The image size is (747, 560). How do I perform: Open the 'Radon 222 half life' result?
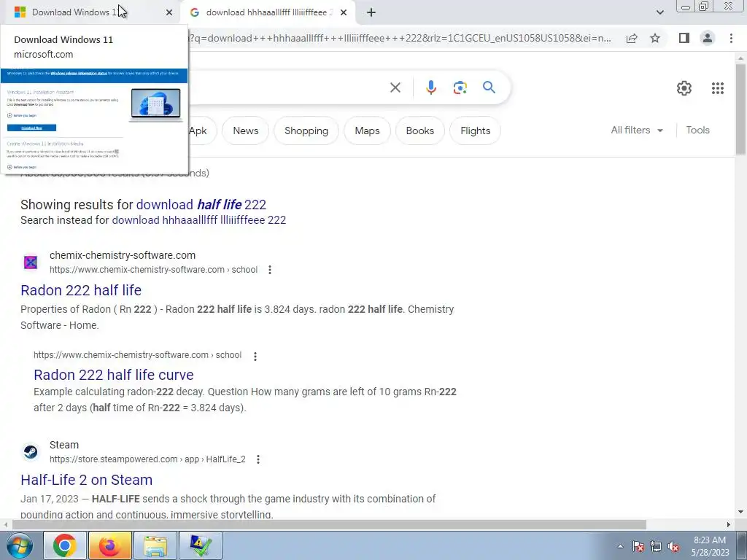click(81, 290)
